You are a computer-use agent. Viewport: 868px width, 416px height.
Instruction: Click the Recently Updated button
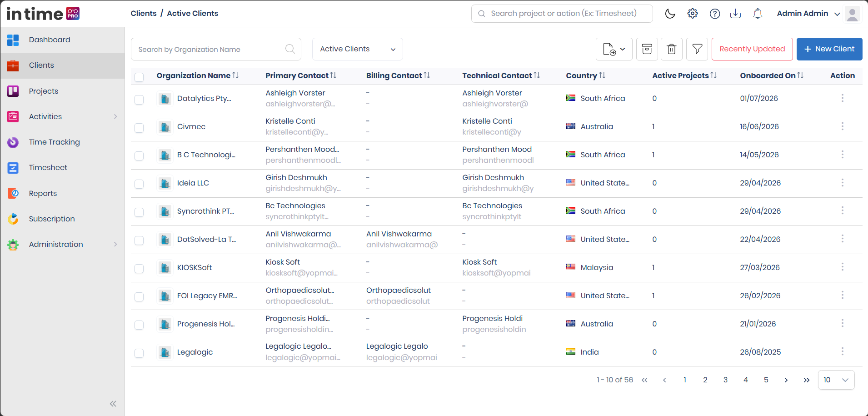coord(752,49)
